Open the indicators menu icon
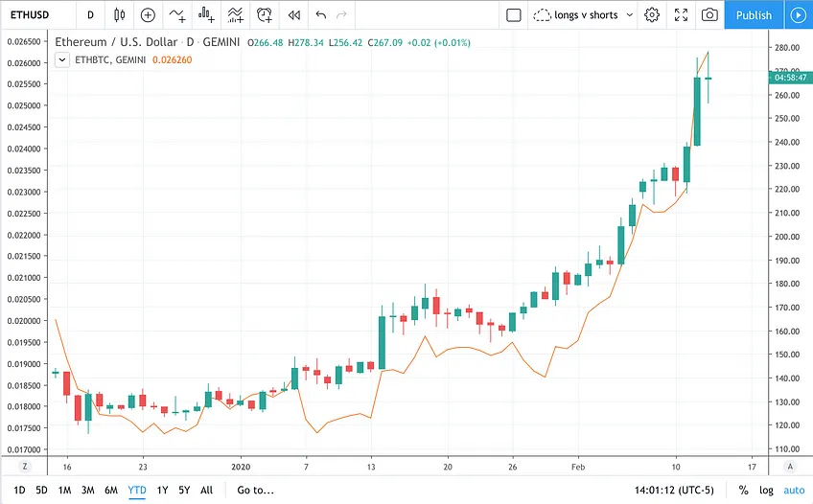The width and height of the screenshot is (813, 504). 177,15
